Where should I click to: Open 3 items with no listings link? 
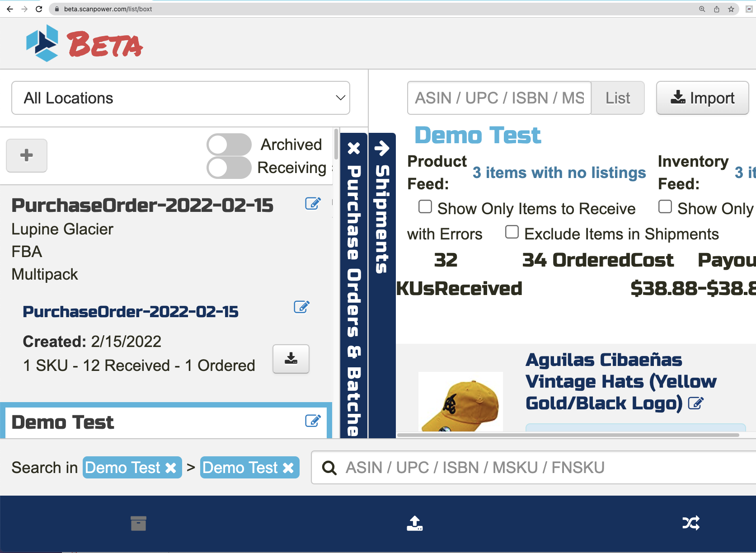[559, 173]
